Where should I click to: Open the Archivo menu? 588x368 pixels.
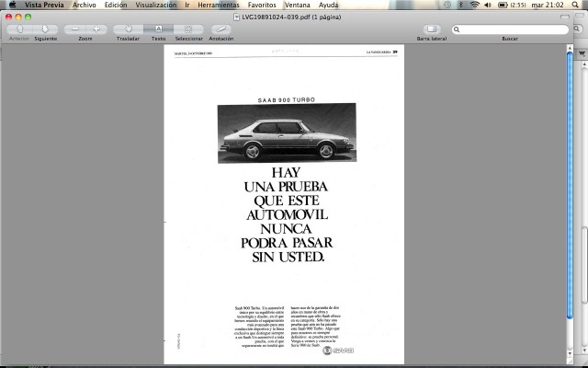click(x=84, y=5)
